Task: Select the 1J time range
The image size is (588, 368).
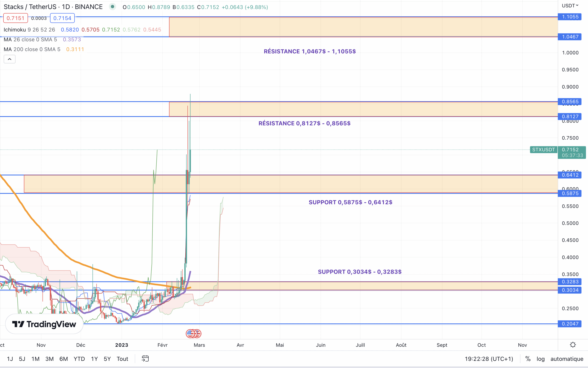Action: point(10,359)
